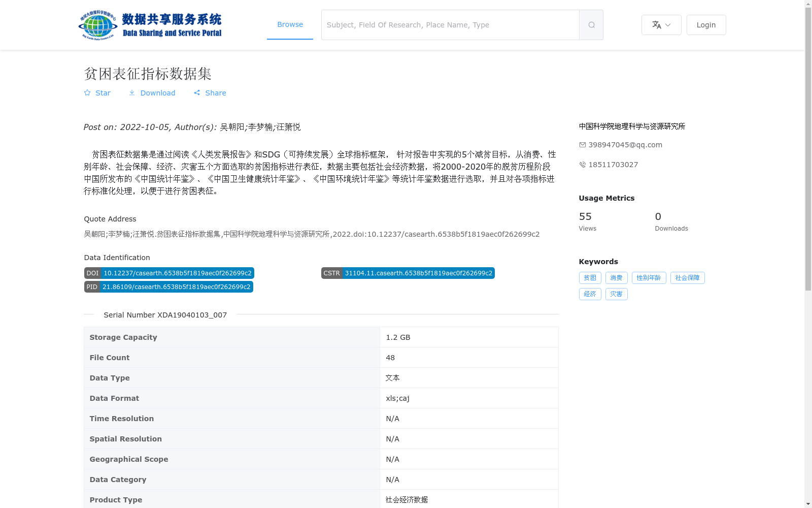Click the dataset title 贫困表征指标数据集
The image size is (812, 508).
[148, 74]
